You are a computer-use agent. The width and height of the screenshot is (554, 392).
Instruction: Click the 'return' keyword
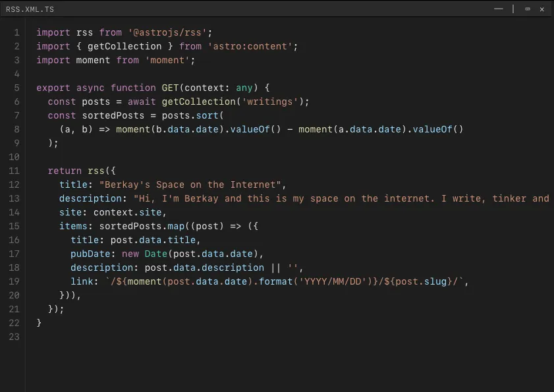tap(65, 171)
